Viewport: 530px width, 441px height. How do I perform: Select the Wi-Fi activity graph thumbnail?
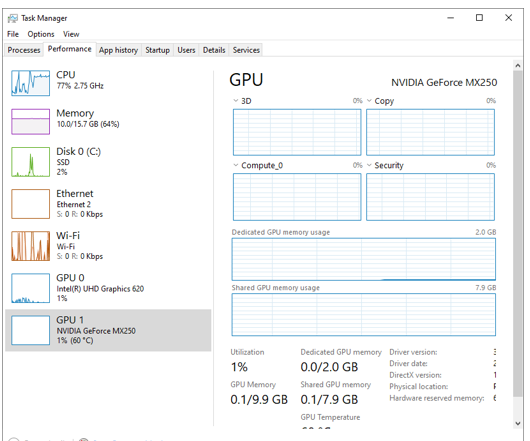(30, 246)
